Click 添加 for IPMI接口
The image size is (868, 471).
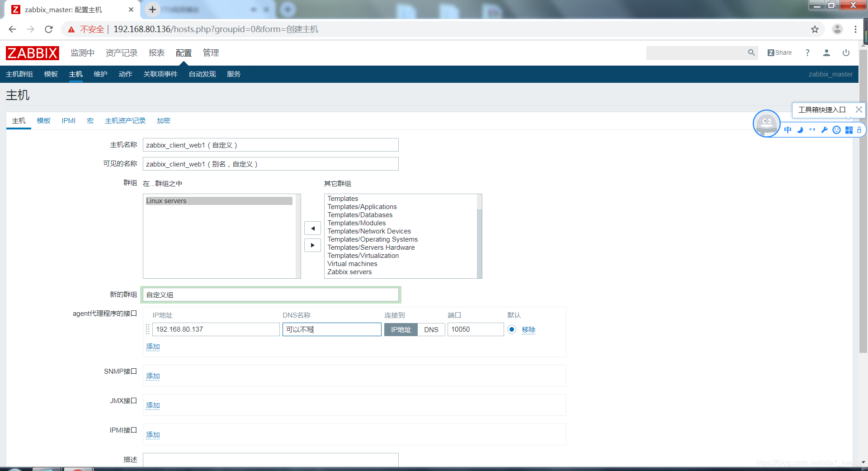point(153,435)
